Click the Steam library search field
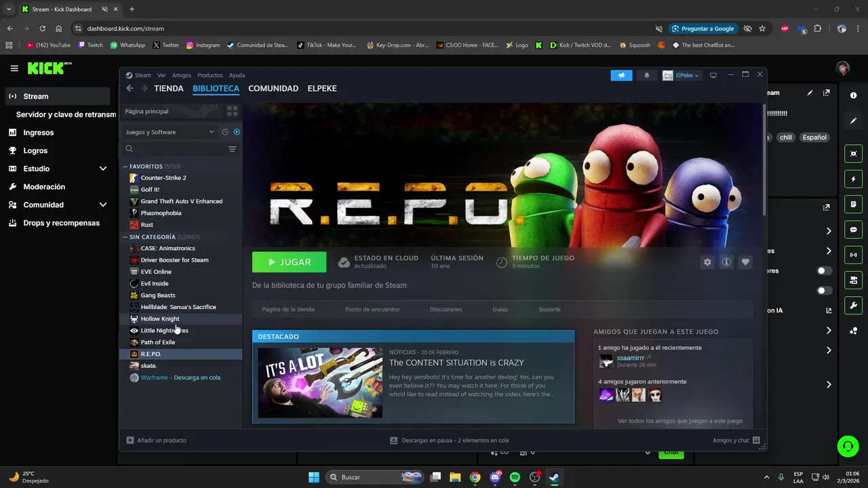The image size is (868, 488). pyautogui.click(x=174, y=149)
